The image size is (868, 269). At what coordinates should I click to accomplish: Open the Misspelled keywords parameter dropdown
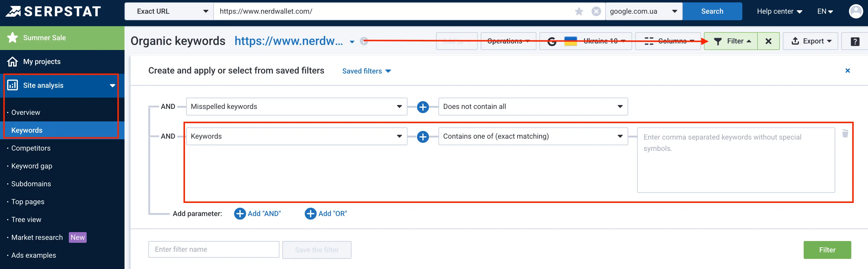[296, 107]
